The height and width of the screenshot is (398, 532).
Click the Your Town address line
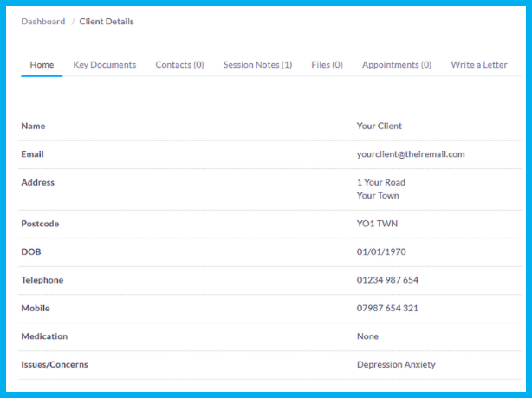tap(378, 196)
